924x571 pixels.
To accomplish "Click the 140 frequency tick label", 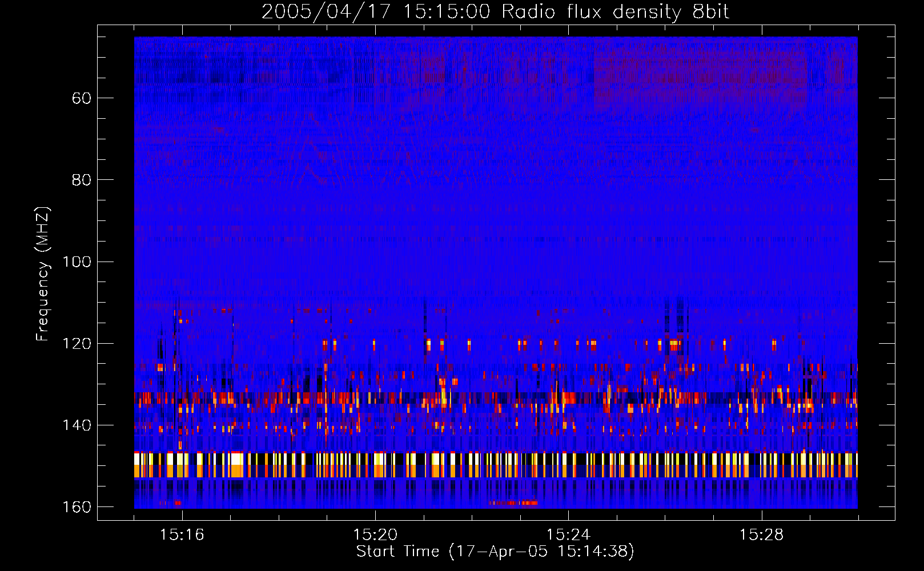I will pos(77,425).
